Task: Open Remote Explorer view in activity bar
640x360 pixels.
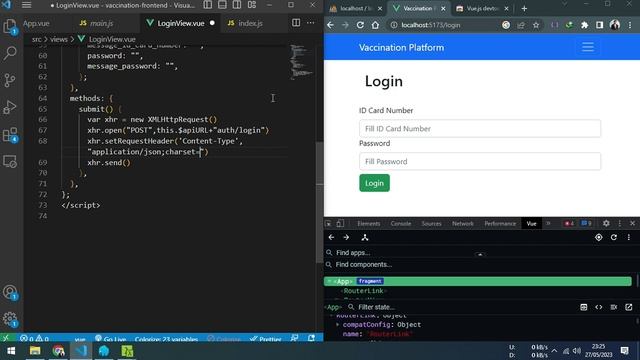Action: click(10, 162)
